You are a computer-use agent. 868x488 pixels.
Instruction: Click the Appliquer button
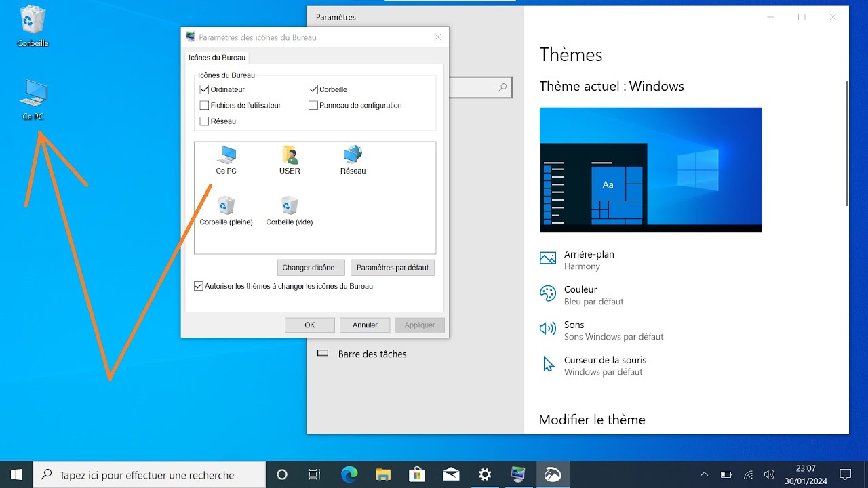tap(420, 325)
